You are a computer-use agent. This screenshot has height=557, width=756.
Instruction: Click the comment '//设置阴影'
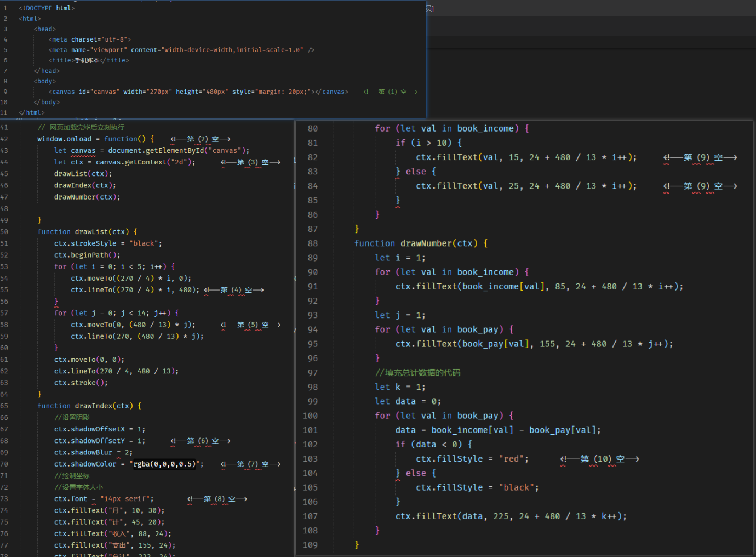pyautogui.click(x=72, y=417)
